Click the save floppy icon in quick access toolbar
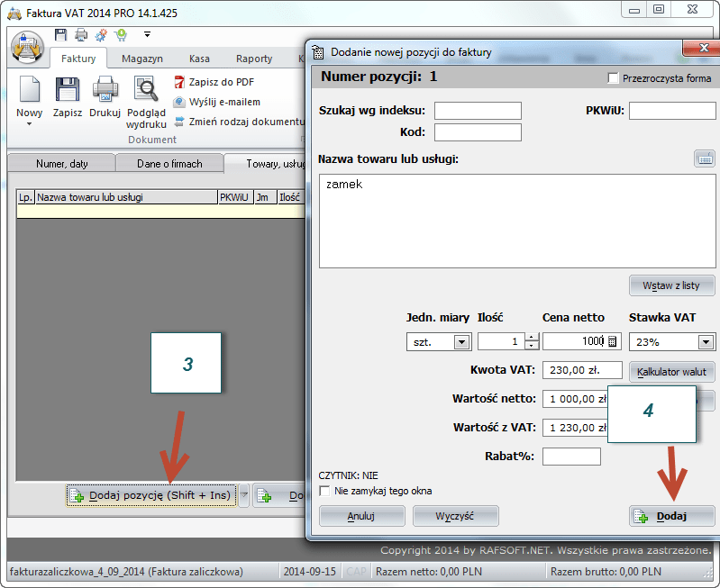Image resolution: width=720 pixels, height=588 pixels. (x=60, y=34)
